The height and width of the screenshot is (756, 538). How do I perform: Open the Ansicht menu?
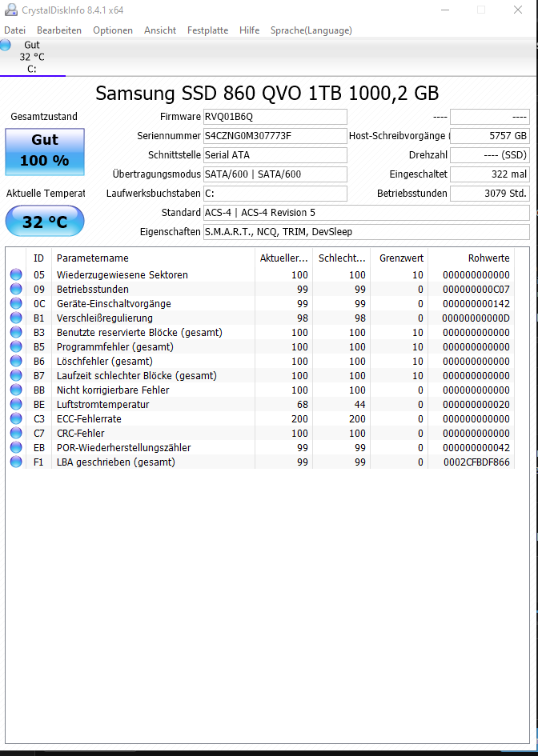click(160, 30)
